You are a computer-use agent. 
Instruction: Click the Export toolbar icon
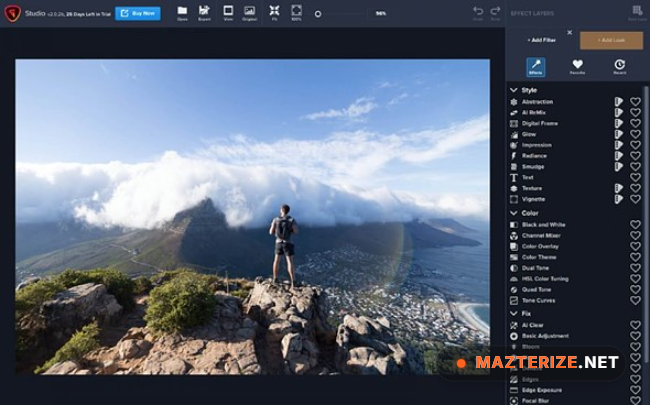204,12
